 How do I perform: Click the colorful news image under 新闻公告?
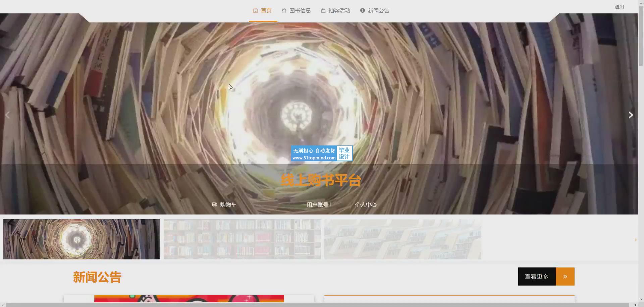(x=189, y=298)
